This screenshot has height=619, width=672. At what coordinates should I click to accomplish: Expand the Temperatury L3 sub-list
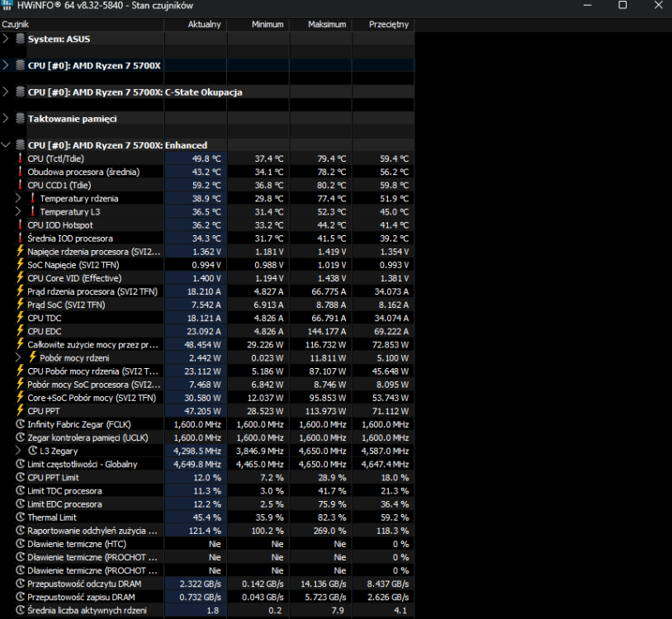18,211
